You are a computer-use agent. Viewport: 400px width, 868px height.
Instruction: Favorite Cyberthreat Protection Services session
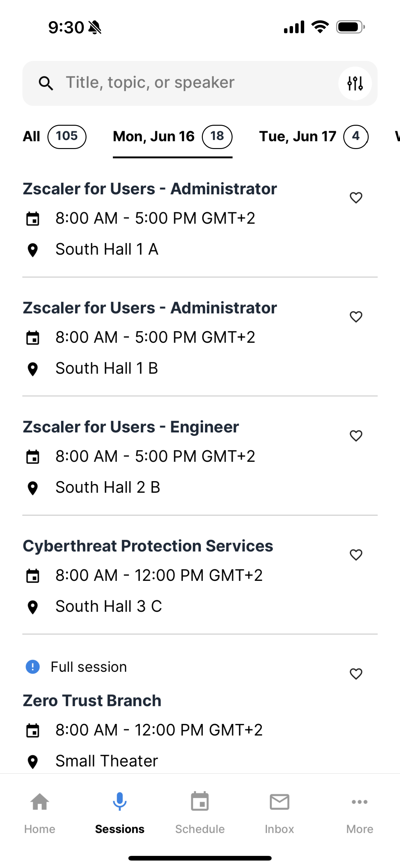pos(356,555)
